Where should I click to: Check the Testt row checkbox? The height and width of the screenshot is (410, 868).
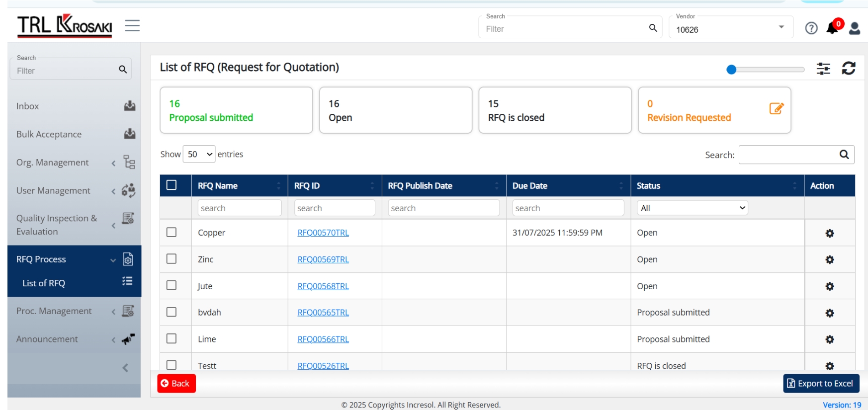tap(172, 365)
